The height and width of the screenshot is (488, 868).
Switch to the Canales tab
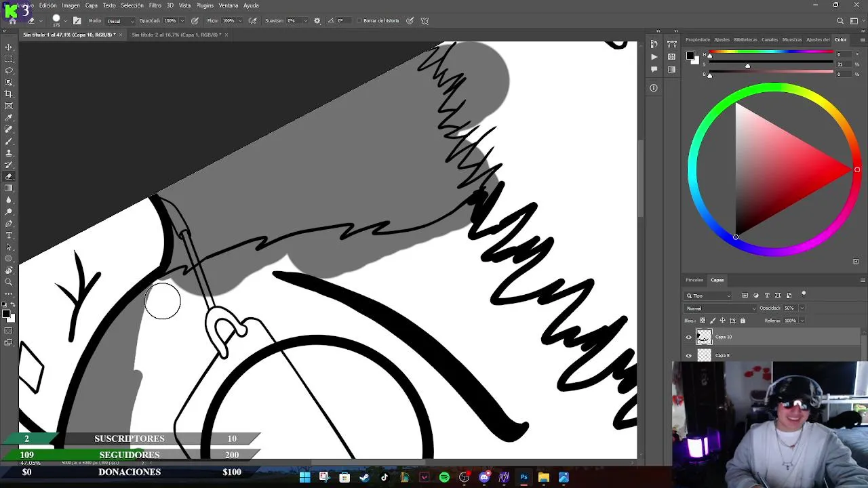pyautogui.click(x=770, y=39)
